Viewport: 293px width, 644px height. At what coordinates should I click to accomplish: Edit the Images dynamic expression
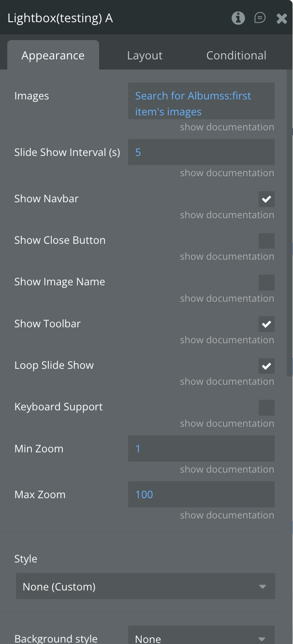201,103
